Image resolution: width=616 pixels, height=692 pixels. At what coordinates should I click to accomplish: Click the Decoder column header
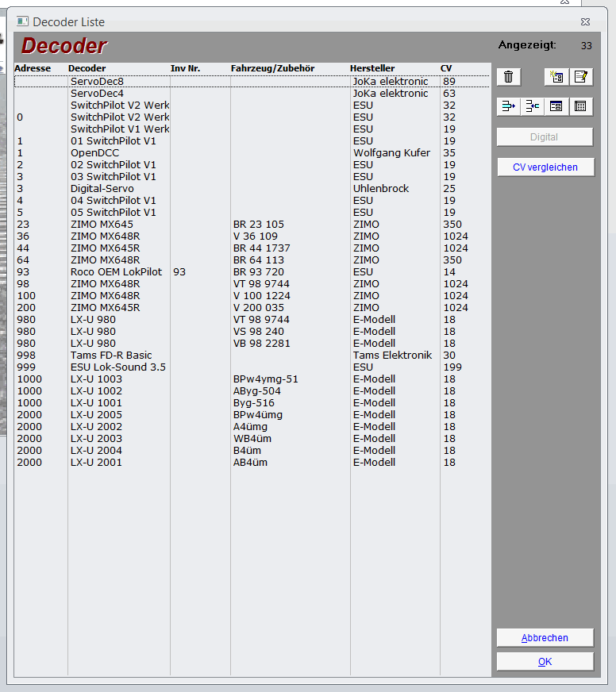click(x=87, y=68)
